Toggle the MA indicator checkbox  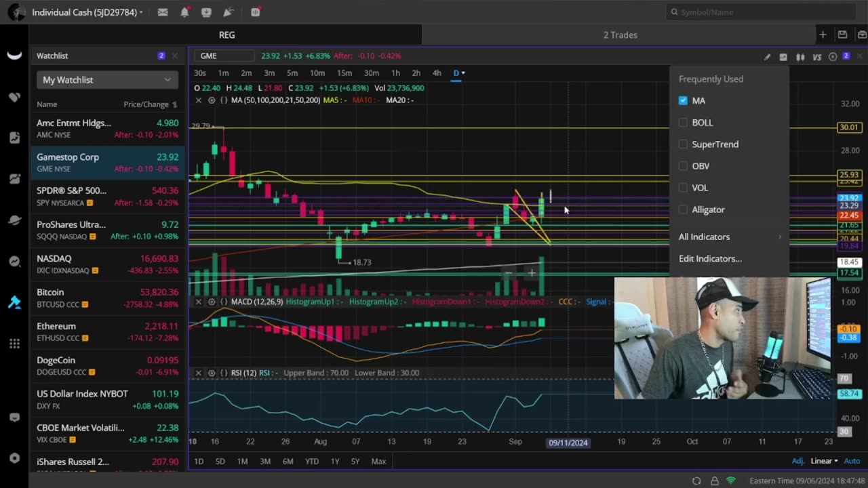point(683,100)
